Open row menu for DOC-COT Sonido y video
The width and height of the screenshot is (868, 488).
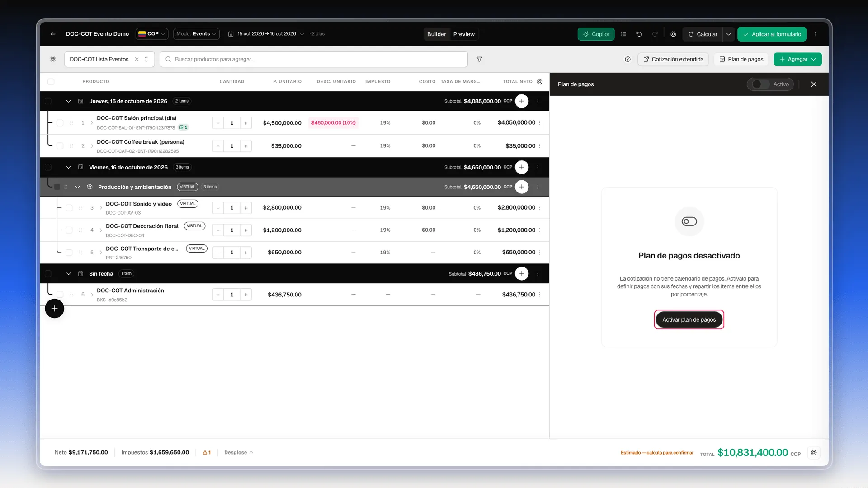(x=540, y=208)
